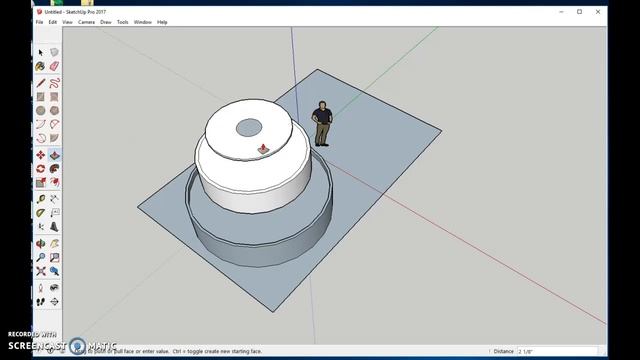Activate the Axes tool
Image resolution: width=640 pixels, height=360 pixels.
(40, 227)
